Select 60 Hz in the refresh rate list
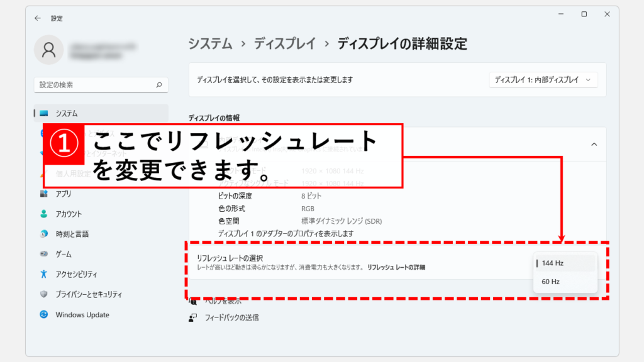Screen dimensions: 644x362 tap(551, 282)
